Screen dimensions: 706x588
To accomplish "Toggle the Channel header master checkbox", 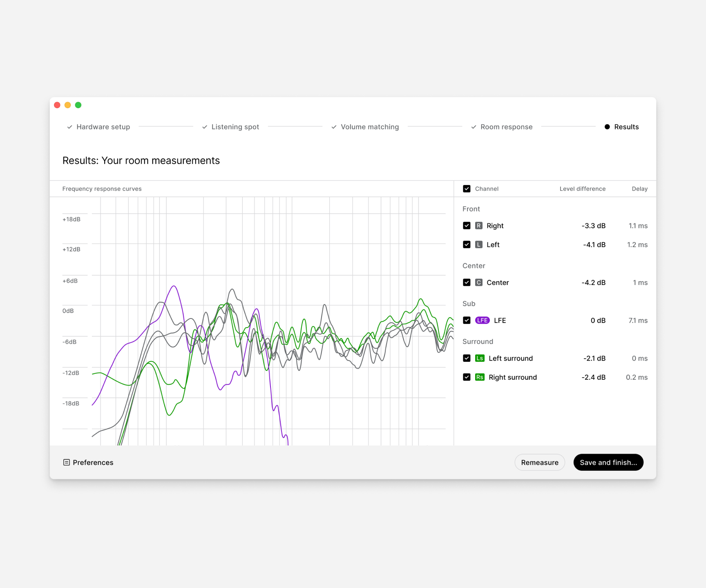I will point(467,189).
